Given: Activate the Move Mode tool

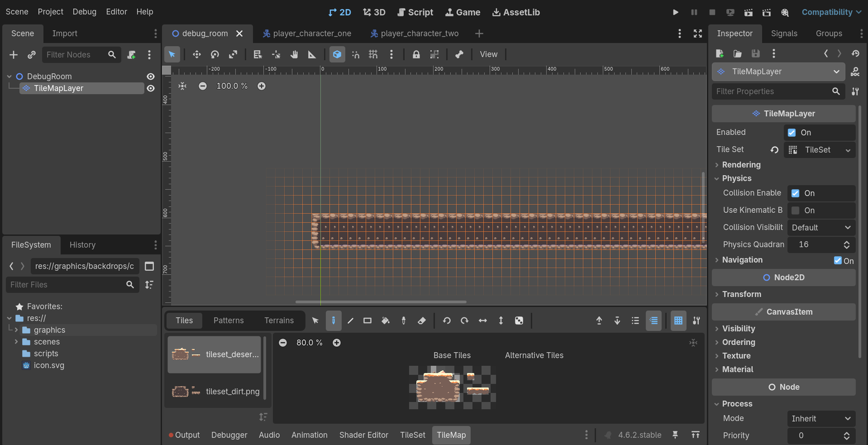Looking at the screenshot, I should 196,54.
